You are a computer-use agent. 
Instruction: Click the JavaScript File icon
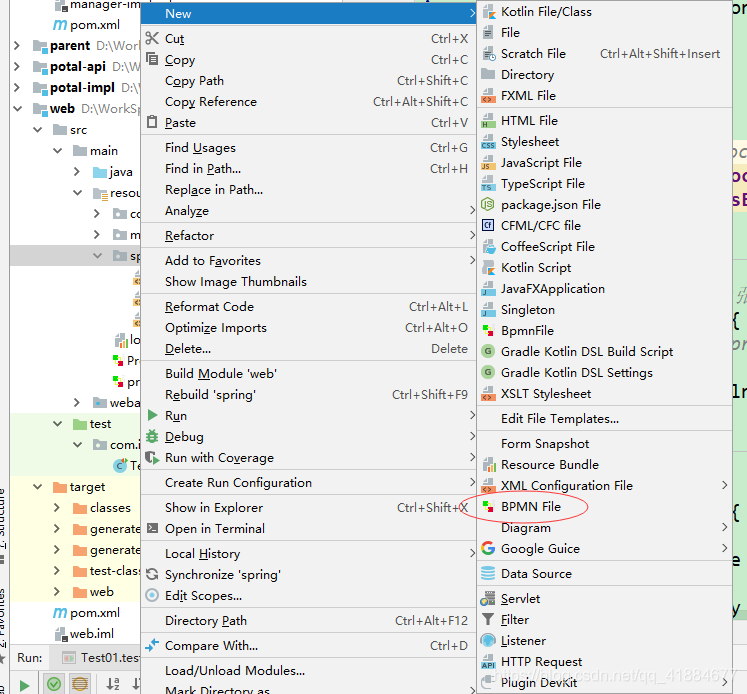pos(488,163)
